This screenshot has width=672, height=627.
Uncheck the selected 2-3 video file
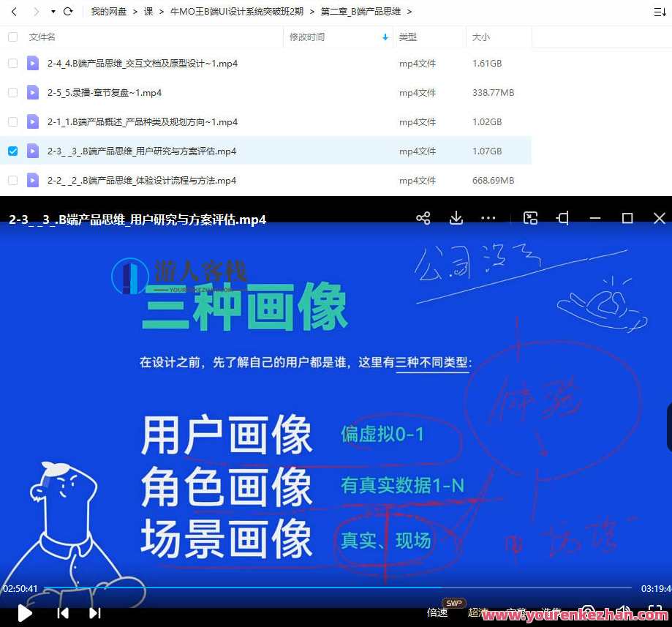tap(12, 151)
